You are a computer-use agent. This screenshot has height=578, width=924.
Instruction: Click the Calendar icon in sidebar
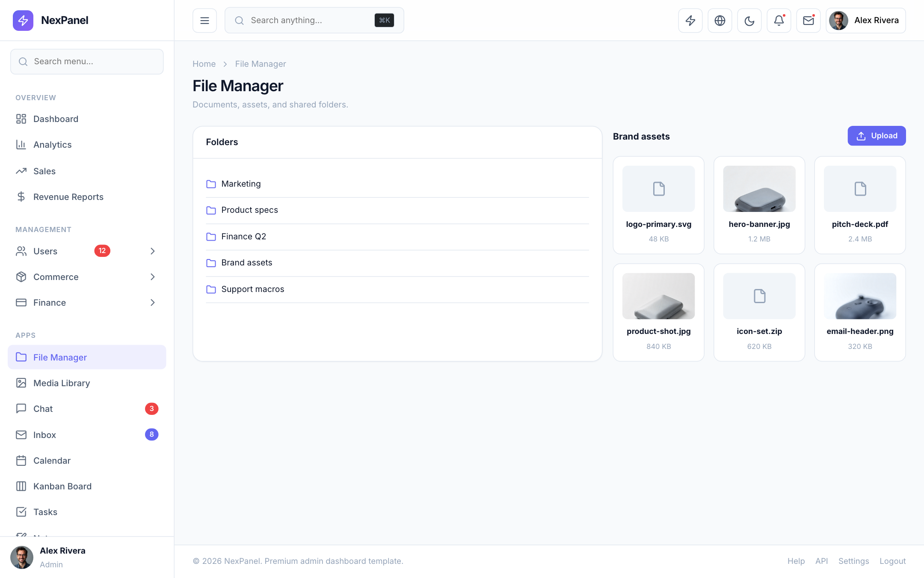(x=21, y=460)
